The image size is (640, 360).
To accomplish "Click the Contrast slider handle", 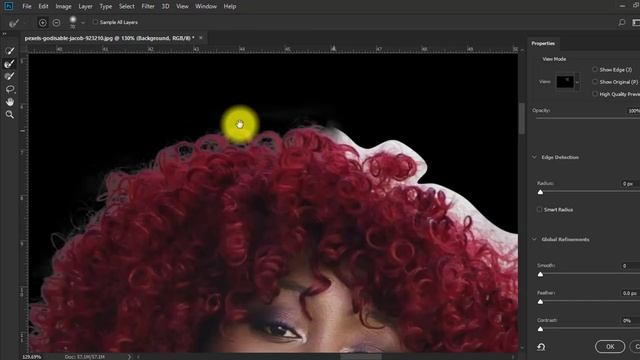I will click(x=540, y=329).
